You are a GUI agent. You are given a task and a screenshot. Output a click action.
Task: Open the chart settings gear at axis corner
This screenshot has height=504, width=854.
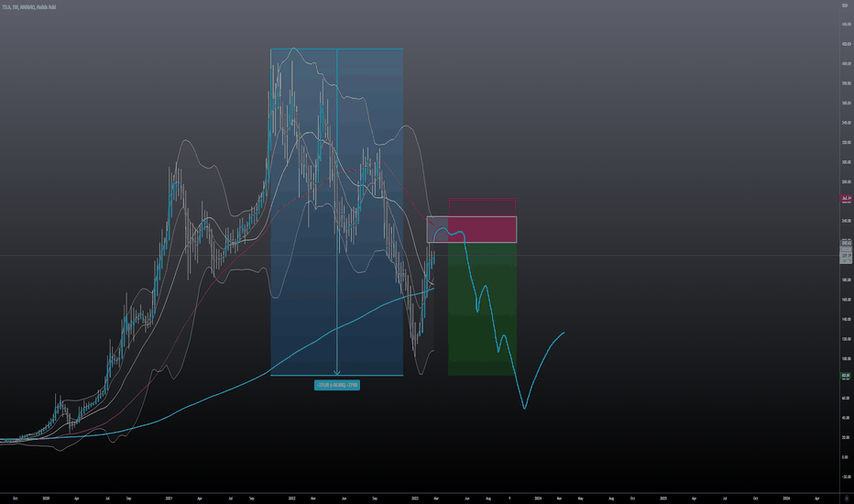tap(847, 498)
